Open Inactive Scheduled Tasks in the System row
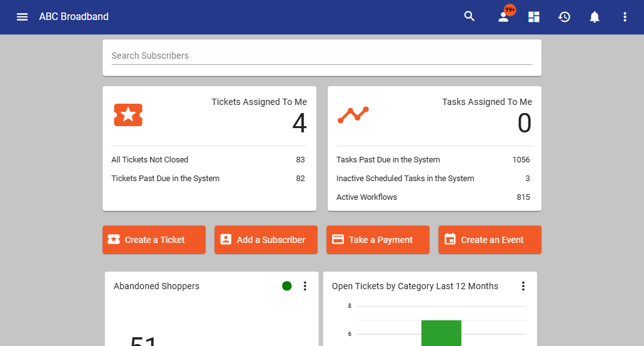This screenshot has height=346, width=644. [x=435, y=179]
